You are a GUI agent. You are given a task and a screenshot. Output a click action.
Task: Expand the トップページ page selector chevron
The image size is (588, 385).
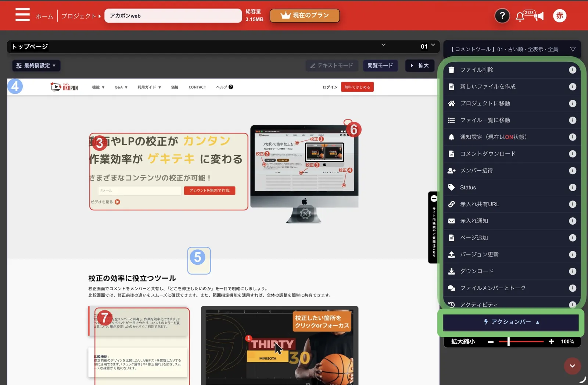[383, 45]
